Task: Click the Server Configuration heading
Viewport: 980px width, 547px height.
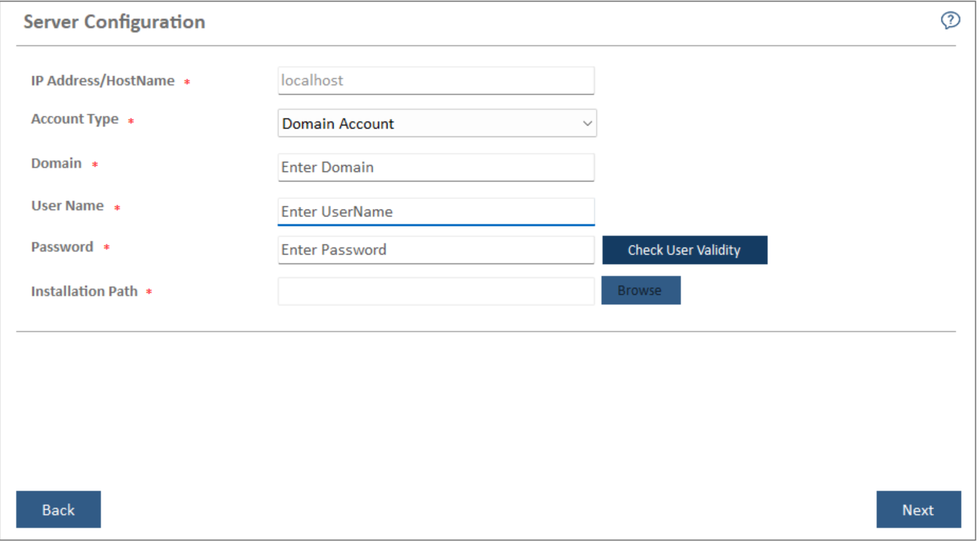Action: coord(114,22)
